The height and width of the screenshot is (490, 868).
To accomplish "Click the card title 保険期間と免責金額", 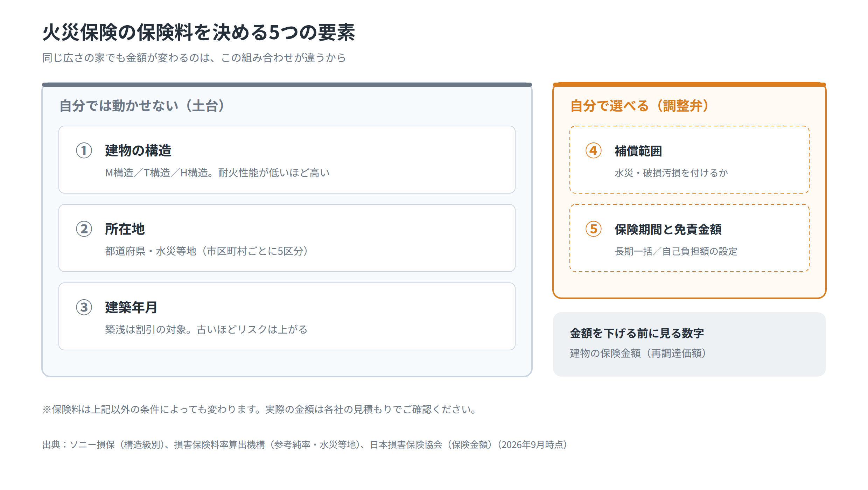I will pyautogui.click(x=668, y=229).
